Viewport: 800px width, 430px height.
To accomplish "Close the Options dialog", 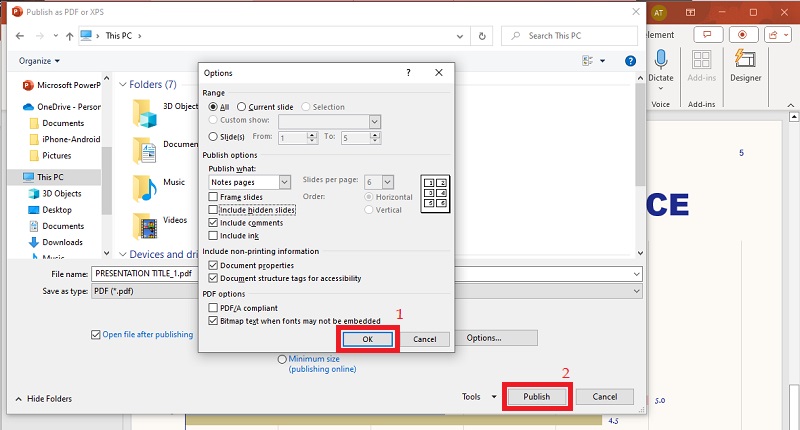I will click(x=439, y=72).
